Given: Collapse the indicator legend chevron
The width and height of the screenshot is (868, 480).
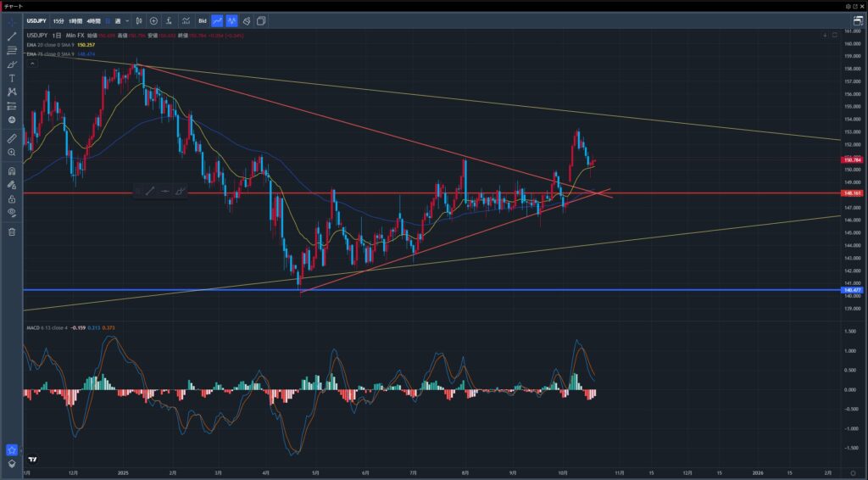Looking at the screenshot, I should (x=31, y=63).
